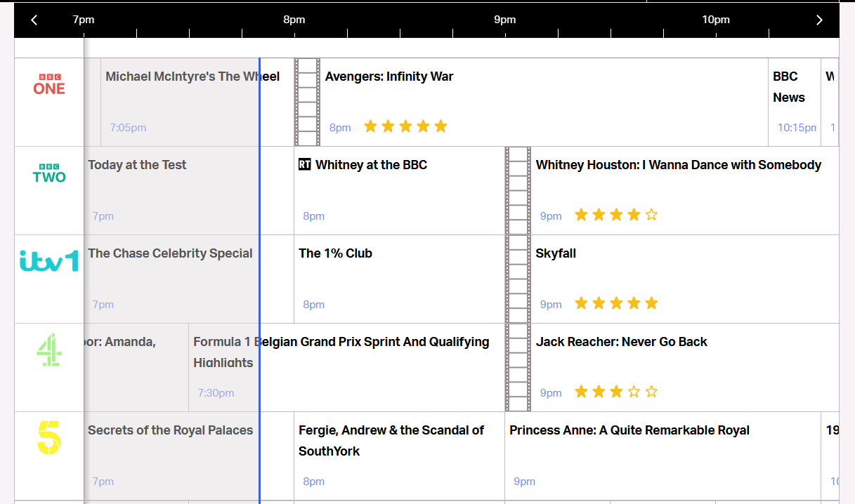Select the Channel 5 logo
Image resolution: width=855 pixels, height=504 pixels.
pyautogui.click(x=49, y=438)
